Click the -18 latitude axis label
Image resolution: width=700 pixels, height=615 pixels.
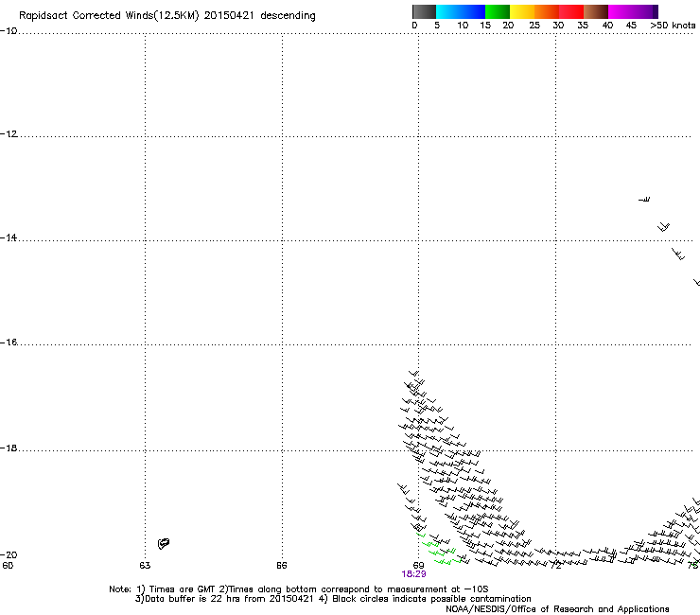9,448
